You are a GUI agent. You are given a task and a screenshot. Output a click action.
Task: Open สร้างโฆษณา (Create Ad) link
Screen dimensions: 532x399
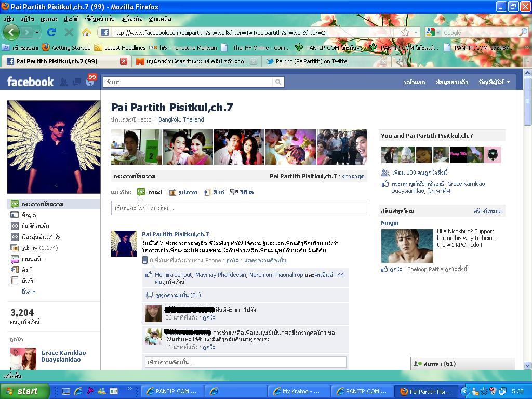pos(488,211)
